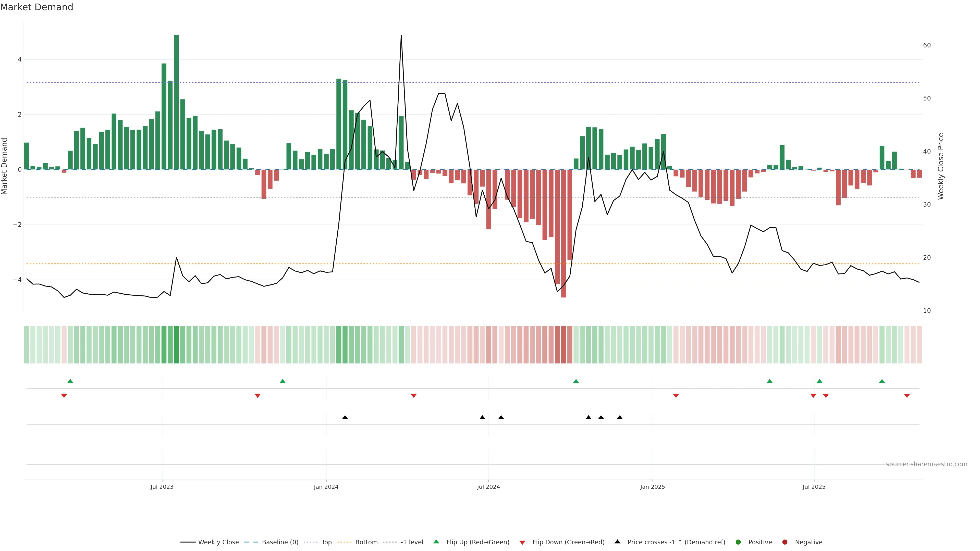
Task: Click the Market Demand chart title
Action: 36,7
